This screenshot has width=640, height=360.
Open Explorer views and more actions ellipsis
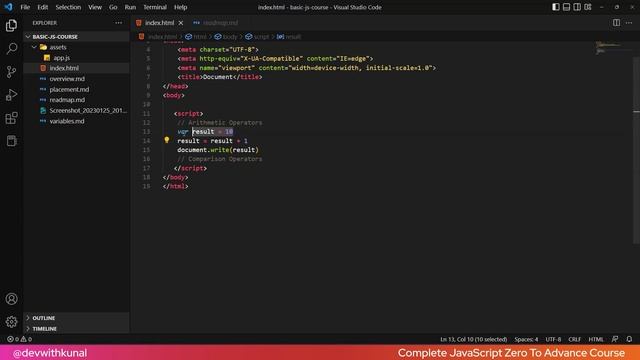(x=118, y=23)
